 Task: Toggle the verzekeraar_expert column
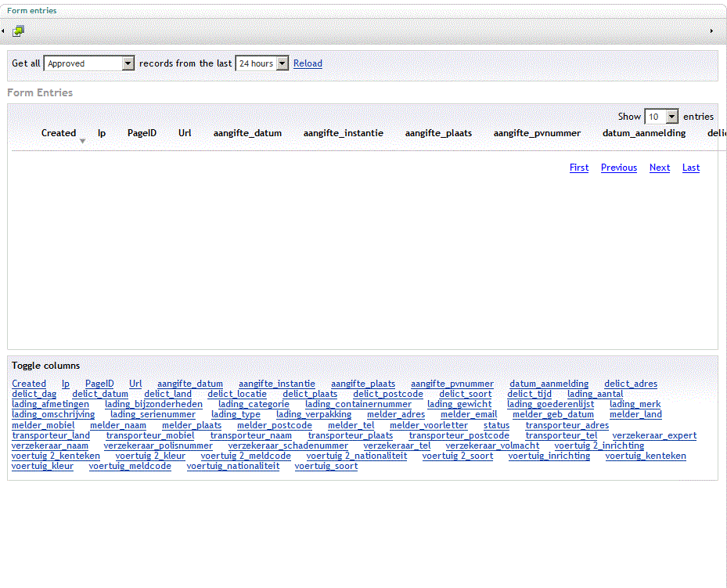654,435
